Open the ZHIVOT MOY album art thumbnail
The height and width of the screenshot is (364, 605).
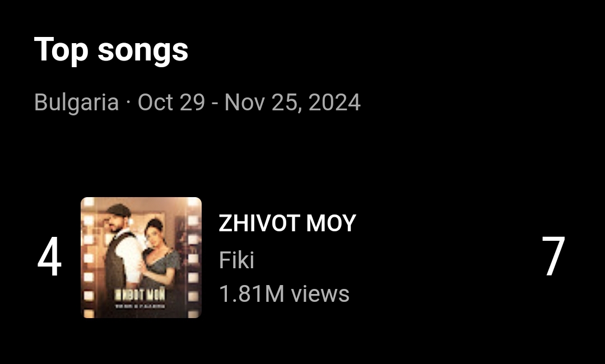click(141, 258)
